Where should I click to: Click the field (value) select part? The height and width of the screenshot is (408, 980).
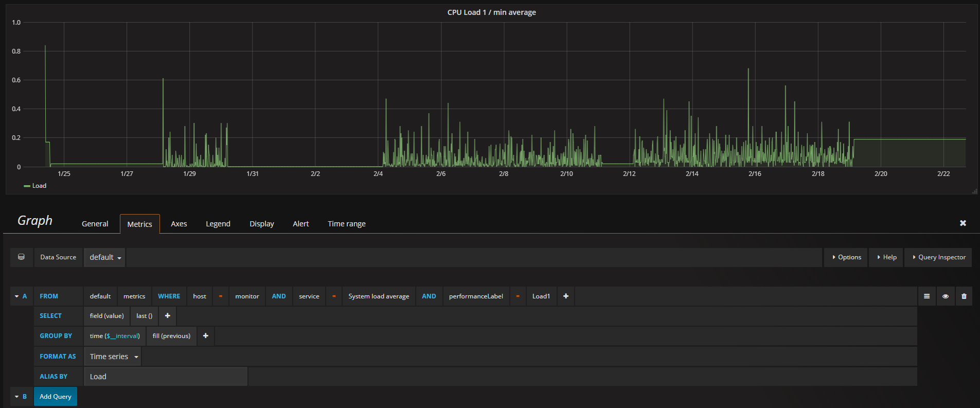pos(107,316)
